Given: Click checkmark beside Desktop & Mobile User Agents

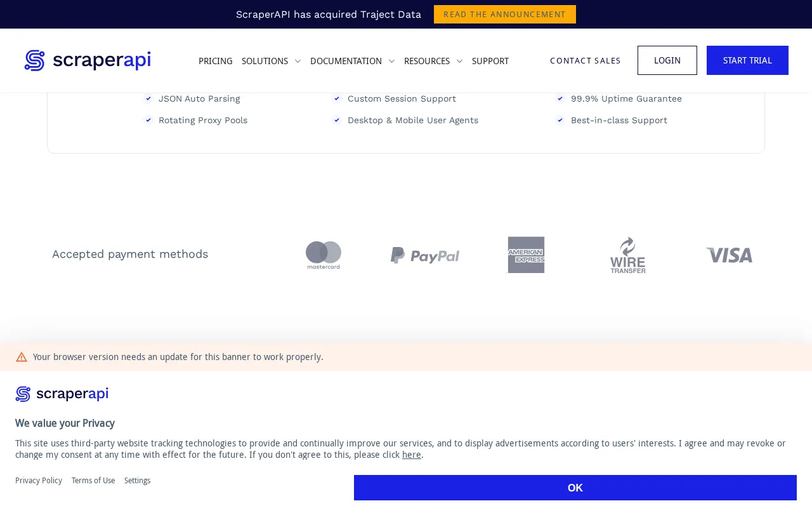Looking at the screenshot, I should [337, 120].
